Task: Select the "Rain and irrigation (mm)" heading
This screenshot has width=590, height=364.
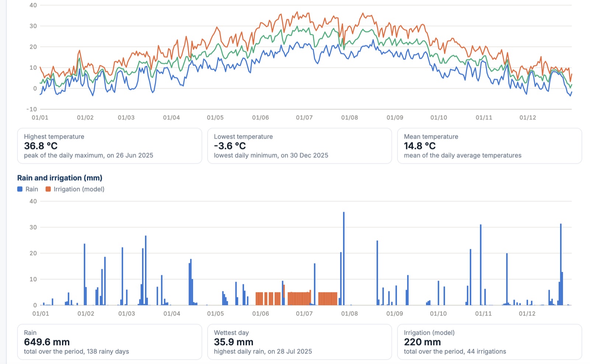Action: tap(60, 178)
